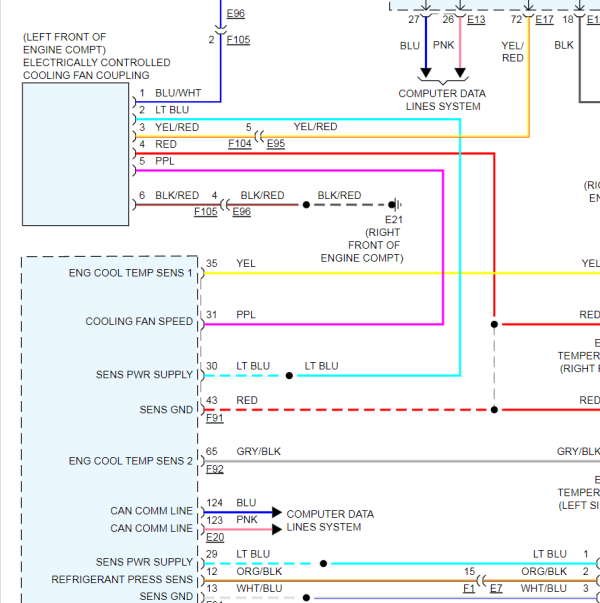Click the ENG COOL TEMP SENS 1 label

[130, 273]
